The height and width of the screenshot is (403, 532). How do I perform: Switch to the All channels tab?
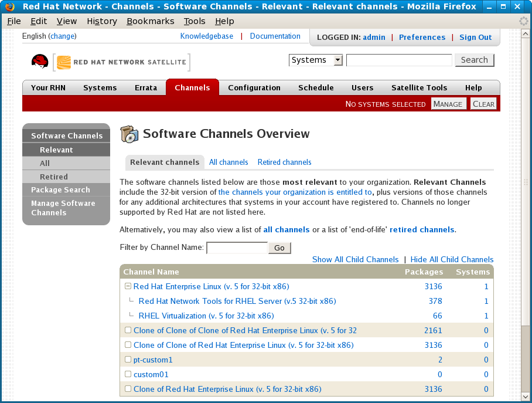tap(229, 162)
